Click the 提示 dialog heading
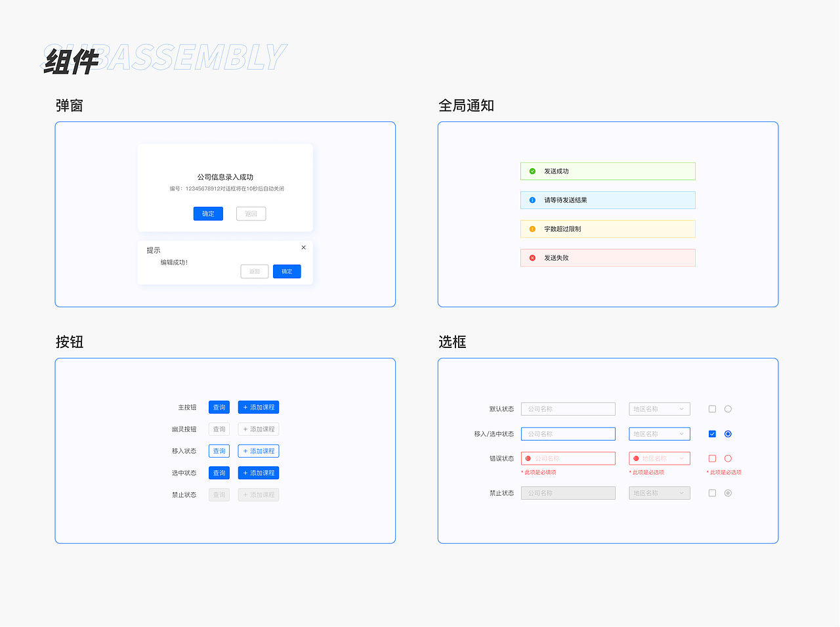Screen dimensions: 840x627 154,250
